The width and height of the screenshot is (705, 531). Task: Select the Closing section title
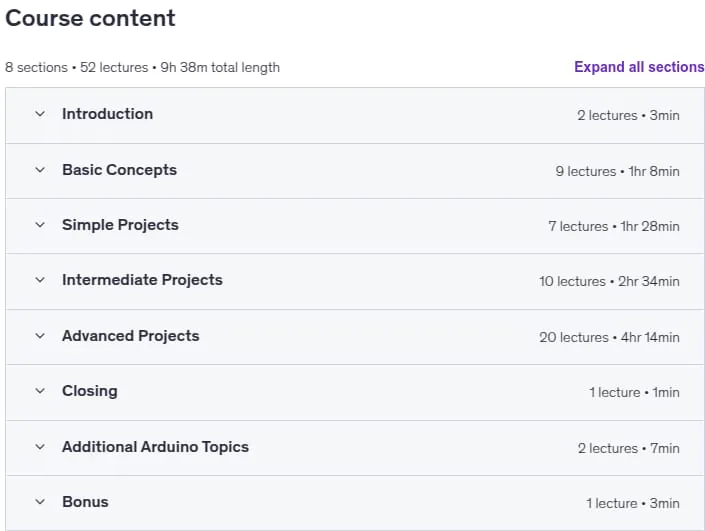pos(90,391)
